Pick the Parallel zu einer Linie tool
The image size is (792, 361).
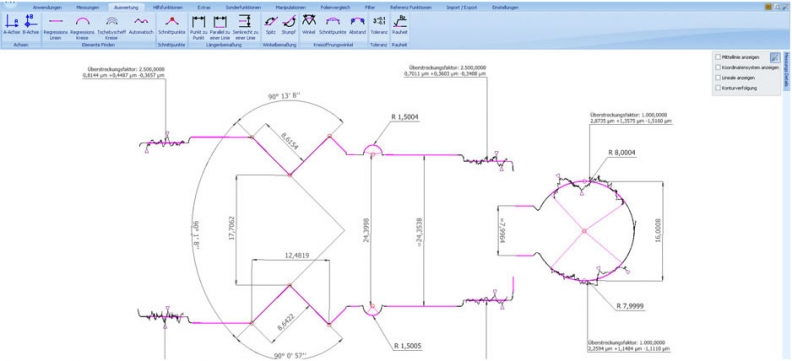coord(220,28)
